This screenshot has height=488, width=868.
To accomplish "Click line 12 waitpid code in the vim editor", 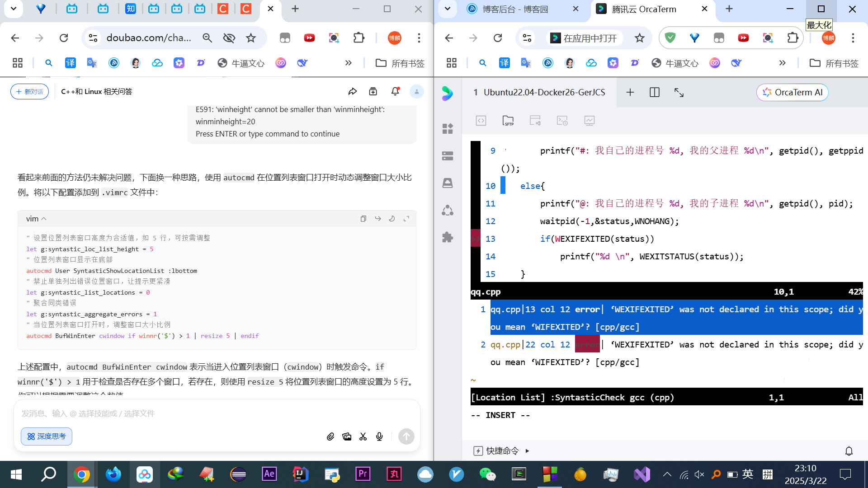I will [x=609, y=221].
